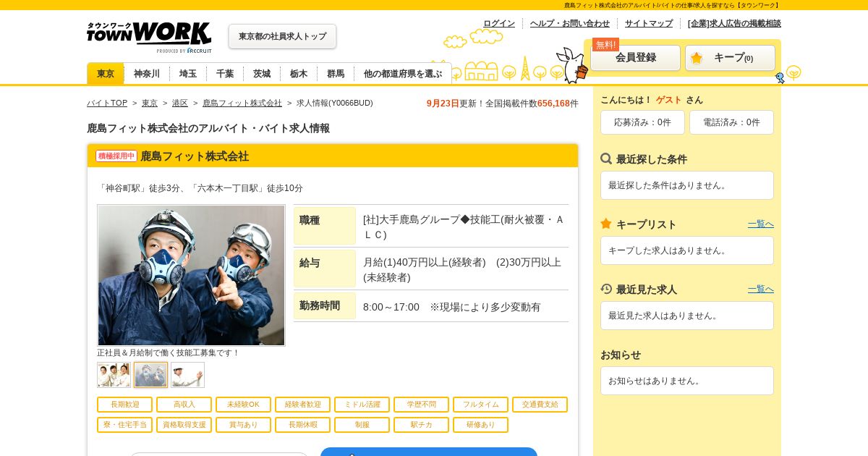Click star icon beside キープリスト heading
This screenshot has height=456, width=868.
coord(606,224)
